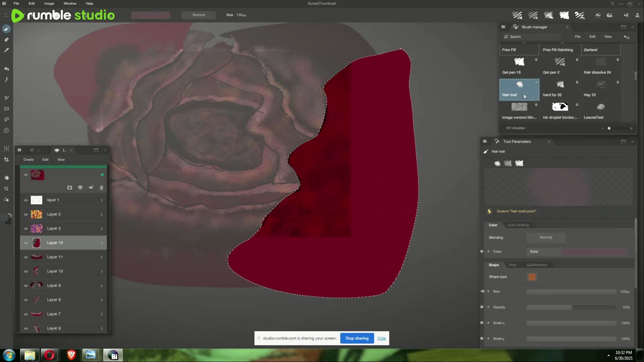Open the Create menu in layers panel
Image resolution: width=644 pixels, height=362 pixels.
[28, 159]
